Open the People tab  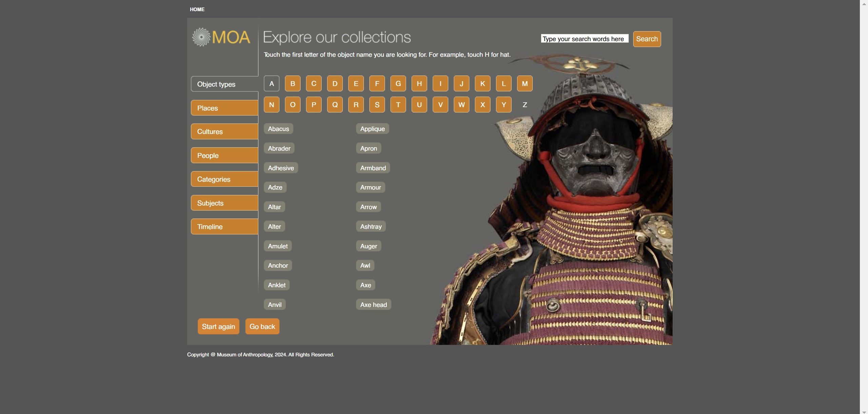point(224,155)
